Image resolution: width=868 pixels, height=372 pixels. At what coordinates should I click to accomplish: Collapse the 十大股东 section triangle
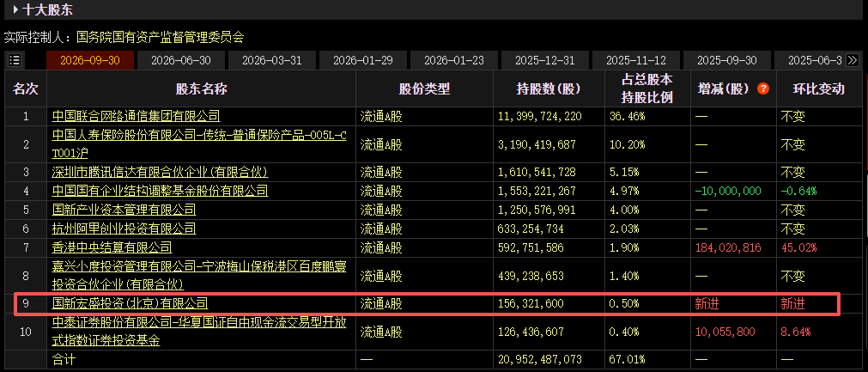click(x=15, y=9)
